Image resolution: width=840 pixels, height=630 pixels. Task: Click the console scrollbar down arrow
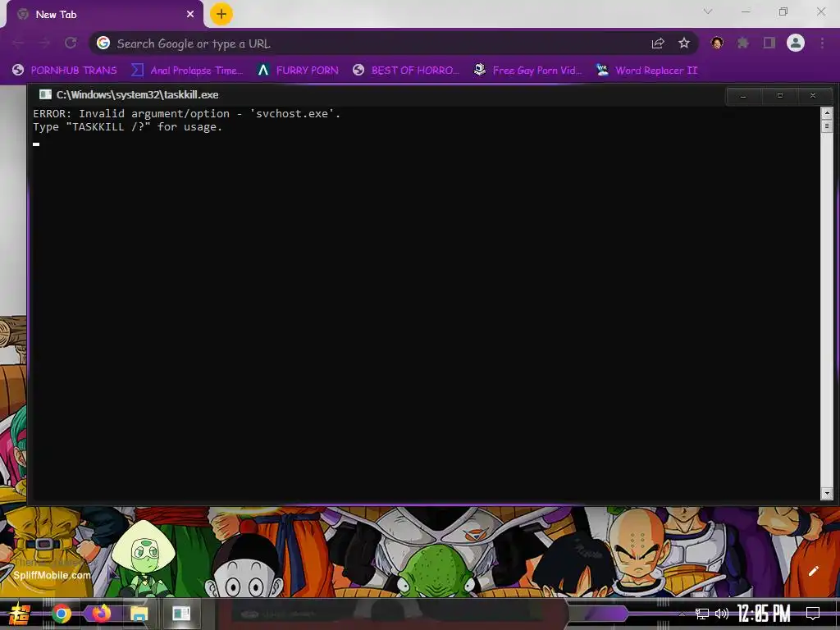click(x=827, y=493)
